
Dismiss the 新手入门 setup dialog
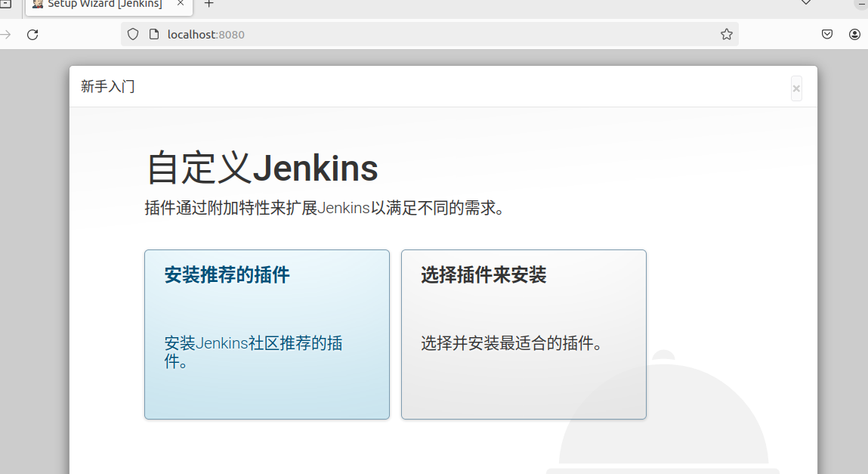click(x=796, y=88)
